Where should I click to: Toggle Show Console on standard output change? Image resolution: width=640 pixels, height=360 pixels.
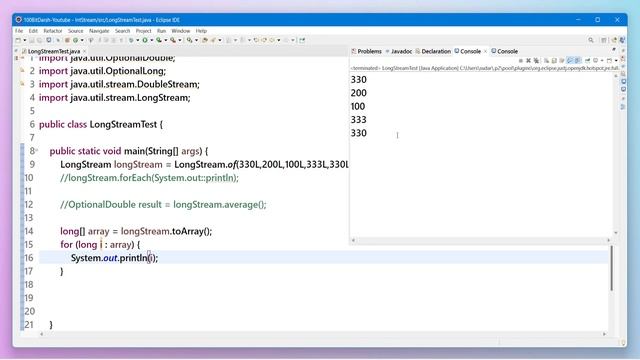point(570,60)
